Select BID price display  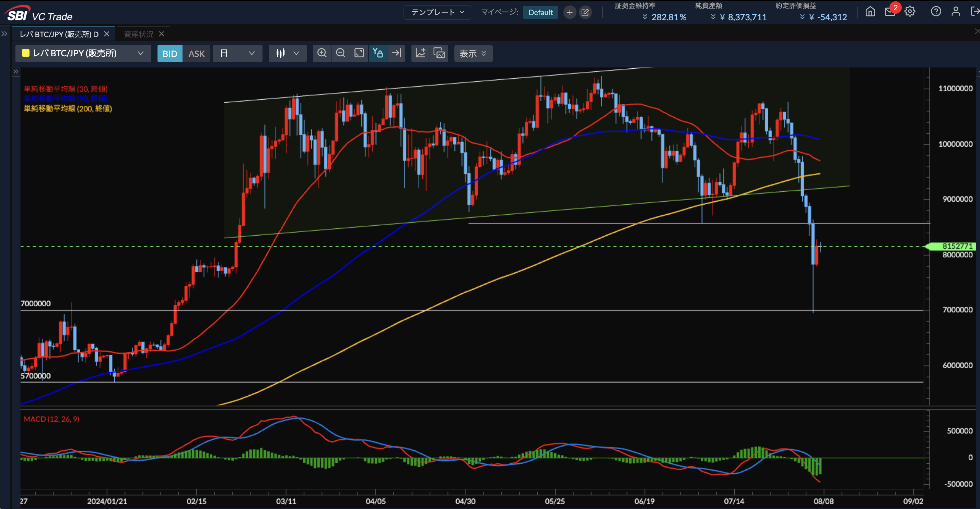click(x=170, y=54)
